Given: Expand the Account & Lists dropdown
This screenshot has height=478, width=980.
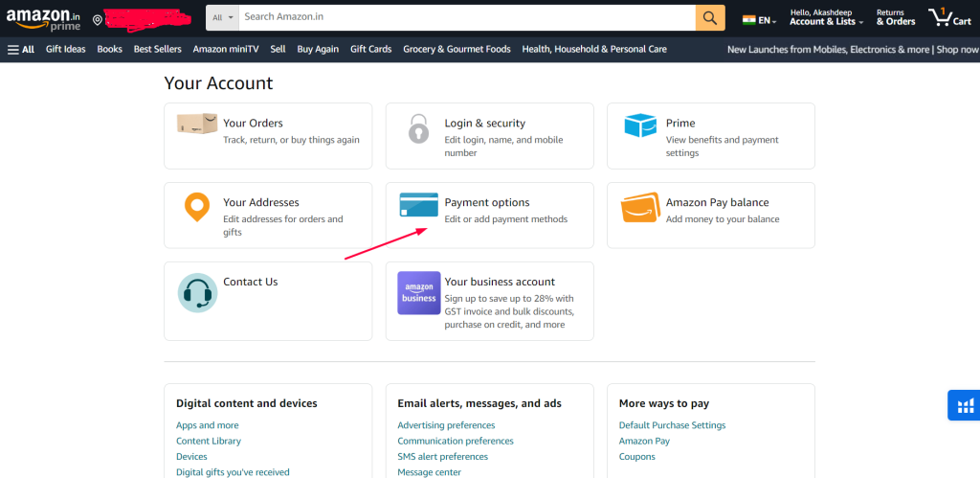Looking at the screenshot, I should (826, 17).
